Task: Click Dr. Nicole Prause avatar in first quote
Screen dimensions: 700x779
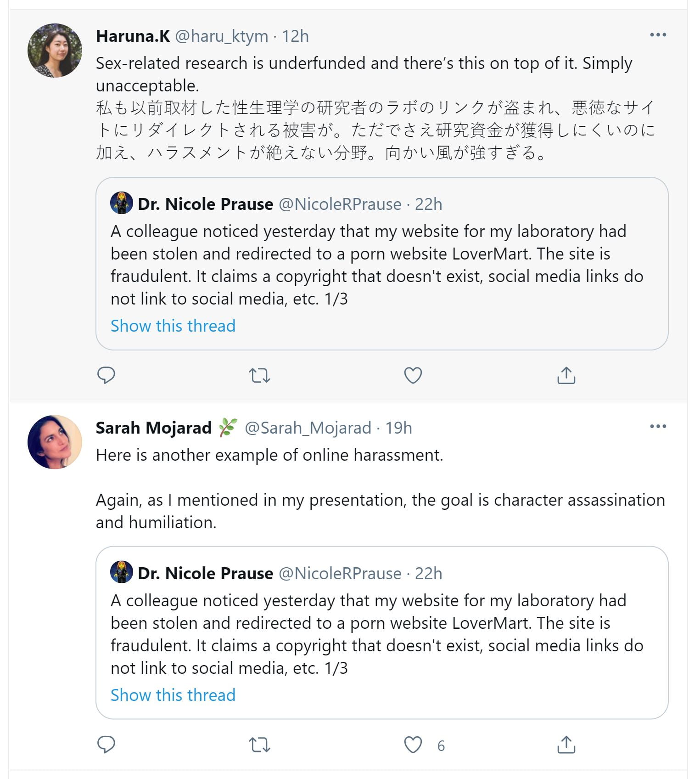Action: [122, 203]
